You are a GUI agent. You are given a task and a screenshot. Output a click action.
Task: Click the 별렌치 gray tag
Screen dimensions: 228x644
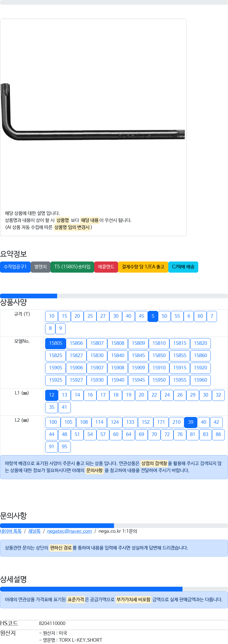[x=41, y=267]
